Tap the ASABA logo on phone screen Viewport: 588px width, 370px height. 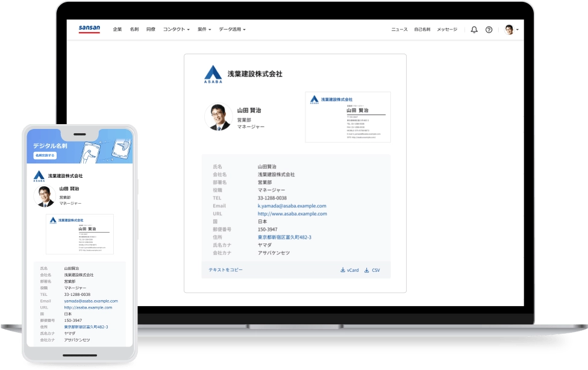click(x=39, y=176)
